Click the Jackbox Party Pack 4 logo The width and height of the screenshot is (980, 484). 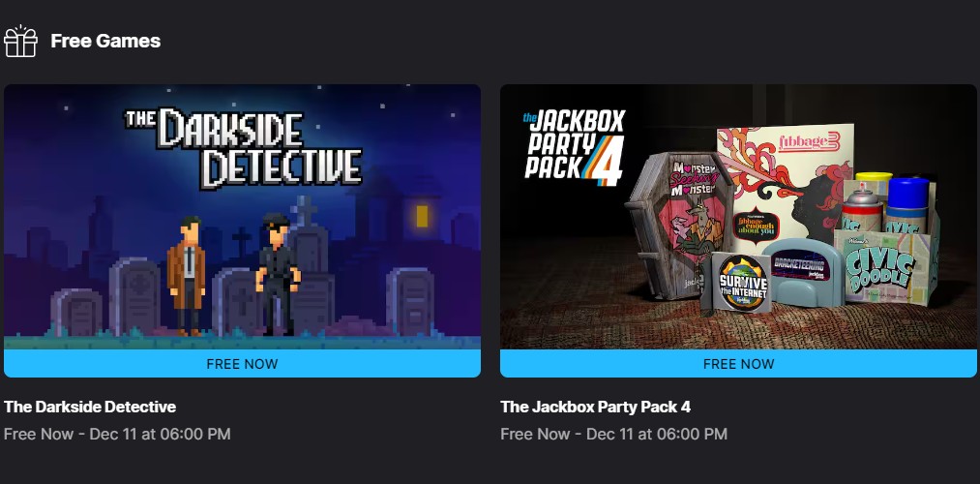click(575, 147)
